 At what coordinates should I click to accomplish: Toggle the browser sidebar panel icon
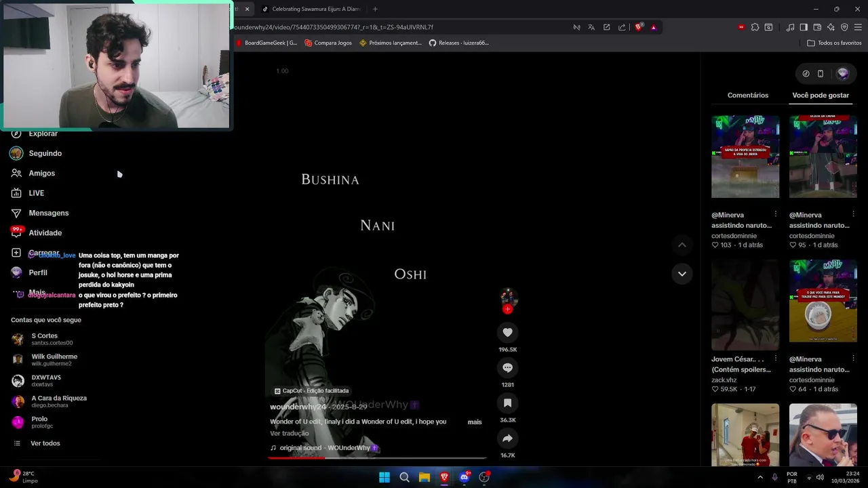click(804, 27)
